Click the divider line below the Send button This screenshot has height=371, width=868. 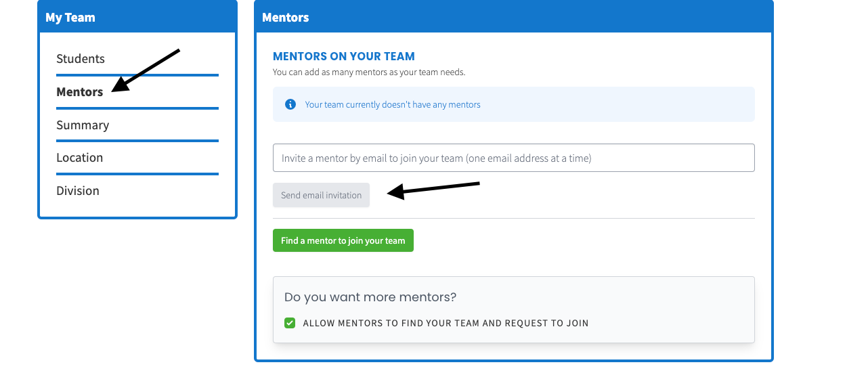click(x=513, y=218)
